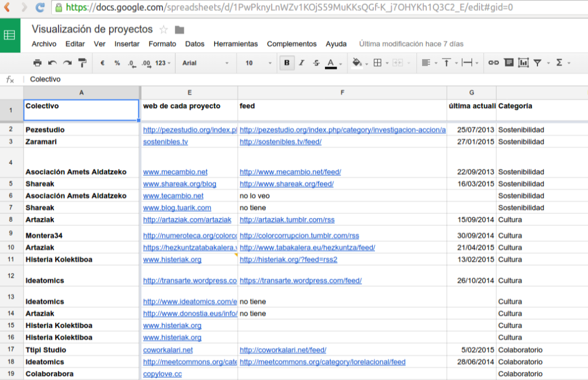Open http://coworkalari.net/feed/ link
The height and width of the screenshot is (380, 588).
pos(283,350)
